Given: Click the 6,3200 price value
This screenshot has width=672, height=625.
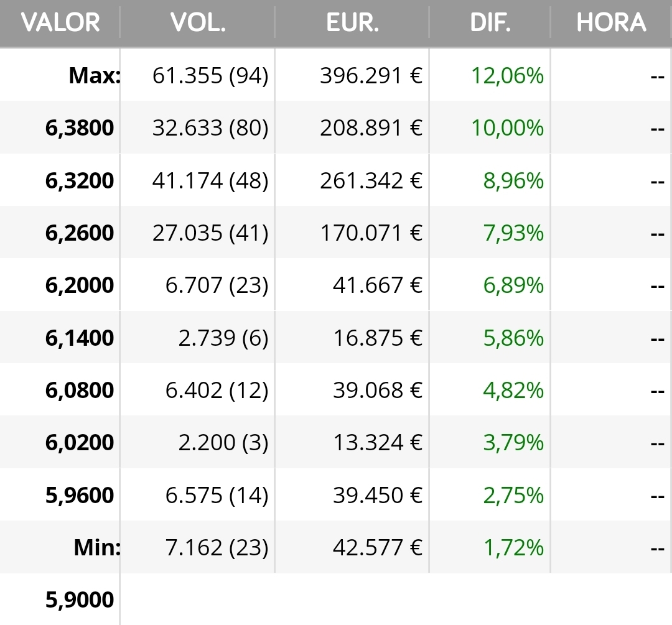Looking at the screenshot, I should point(80,181).
